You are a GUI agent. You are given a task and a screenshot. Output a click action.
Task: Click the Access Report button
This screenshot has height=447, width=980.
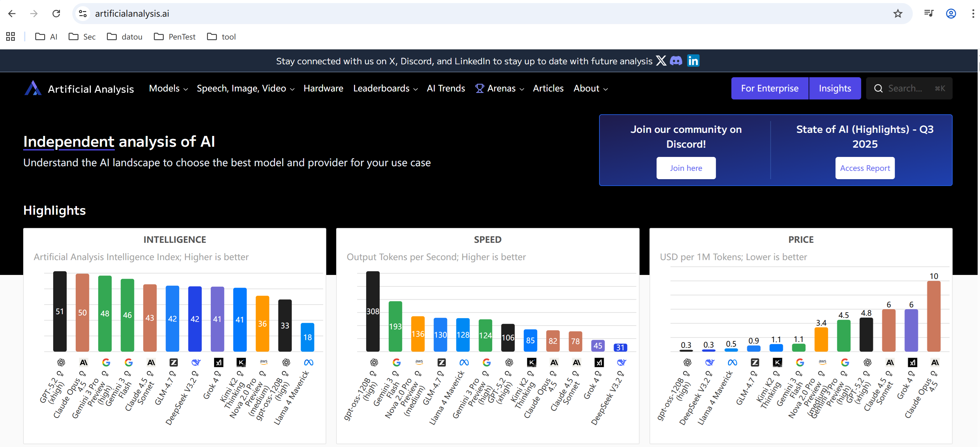(x=864, y=168)
